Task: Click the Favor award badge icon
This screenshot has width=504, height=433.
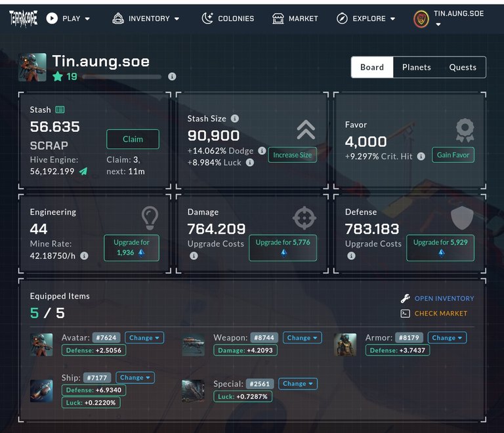Action: tap(465, 130)
